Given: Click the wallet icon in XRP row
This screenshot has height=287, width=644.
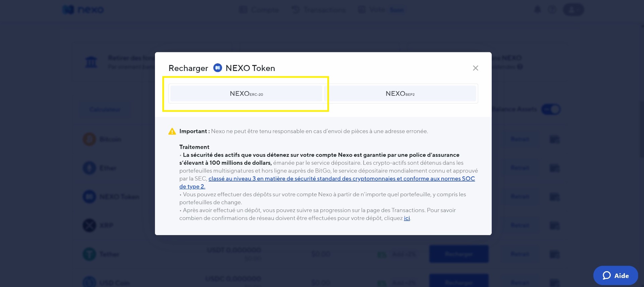Looking at the screenshot, I should [x=555, y=226].
